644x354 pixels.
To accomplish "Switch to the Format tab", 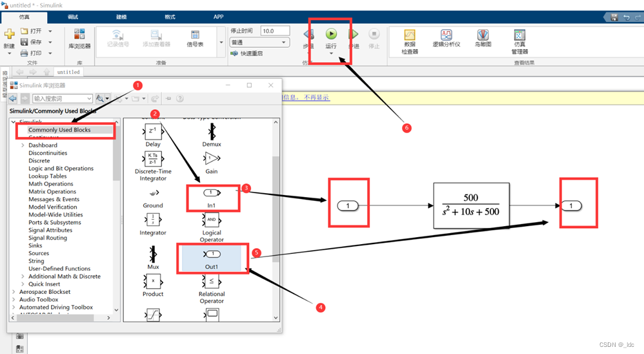I will tap(170, 17).
